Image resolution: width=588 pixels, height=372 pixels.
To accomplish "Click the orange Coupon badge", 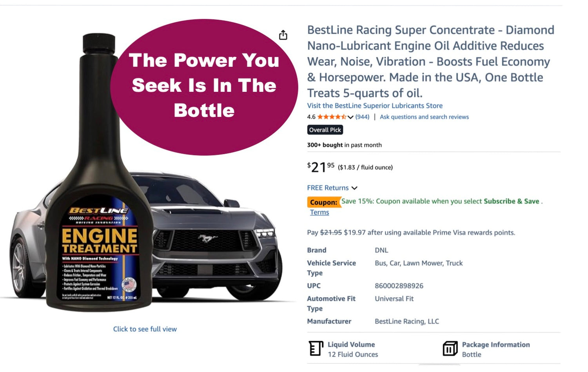I will coord(323,202).
